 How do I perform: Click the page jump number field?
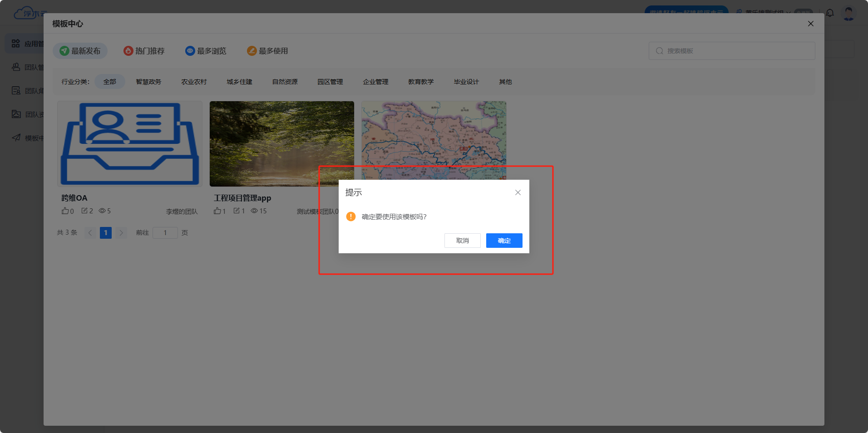[x=165, y=233]
